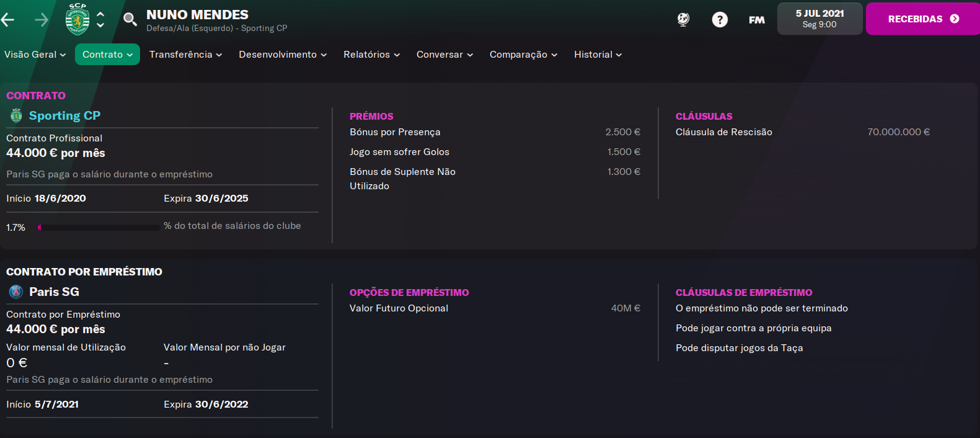Viewport: 980px width, 438px height.
Task: Click Pode jogar contra a própria equipa
Action: (754, 328)
